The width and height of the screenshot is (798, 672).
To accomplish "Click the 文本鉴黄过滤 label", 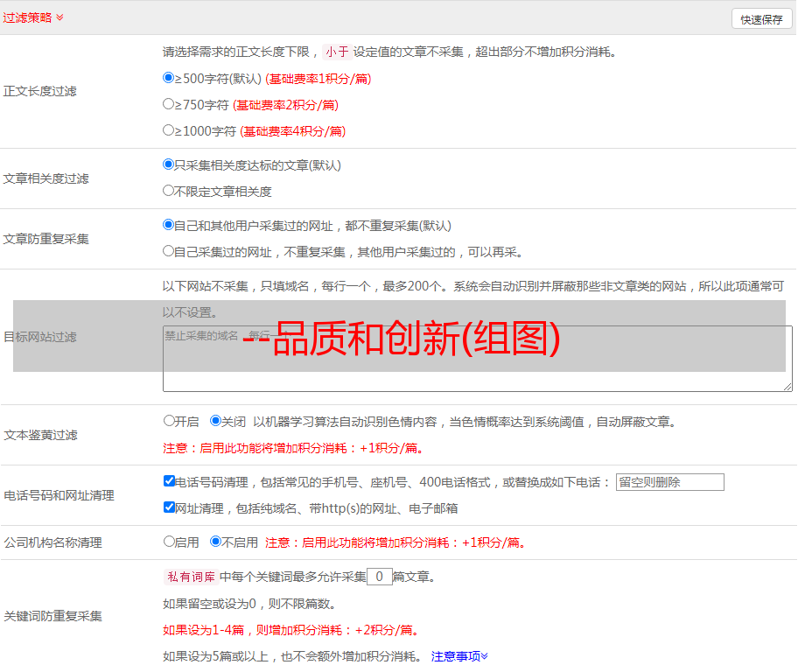I will click(41, 435).
